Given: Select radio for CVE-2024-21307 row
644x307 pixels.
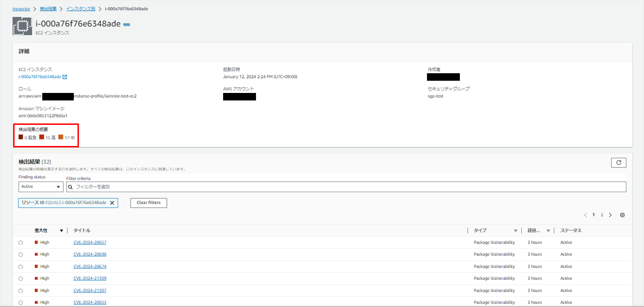Looking at the screenshot, I should click(21, 291).
